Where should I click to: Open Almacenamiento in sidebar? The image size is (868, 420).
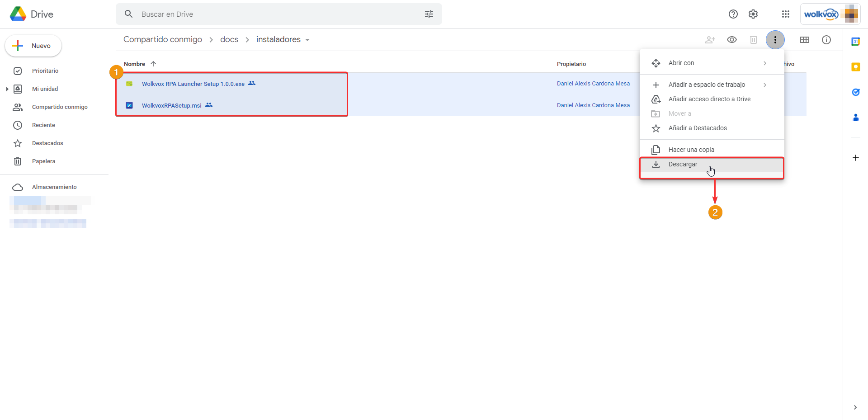point(54,187)
